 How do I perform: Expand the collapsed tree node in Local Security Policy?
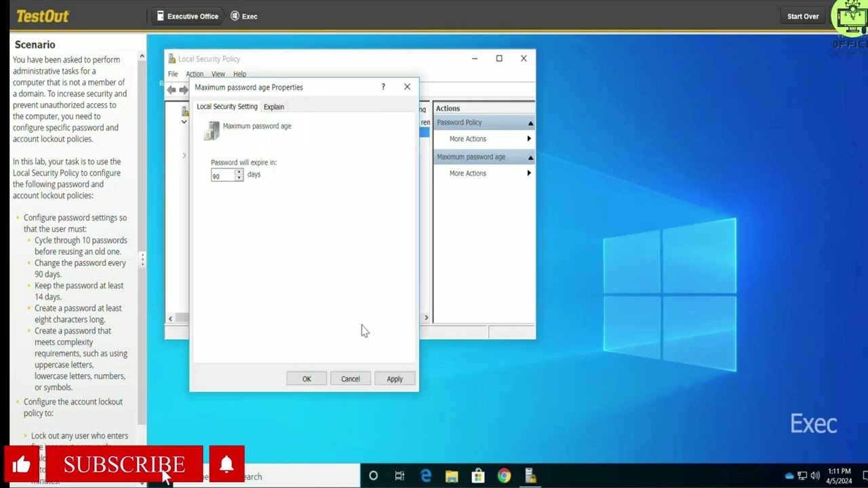point(184,156)
